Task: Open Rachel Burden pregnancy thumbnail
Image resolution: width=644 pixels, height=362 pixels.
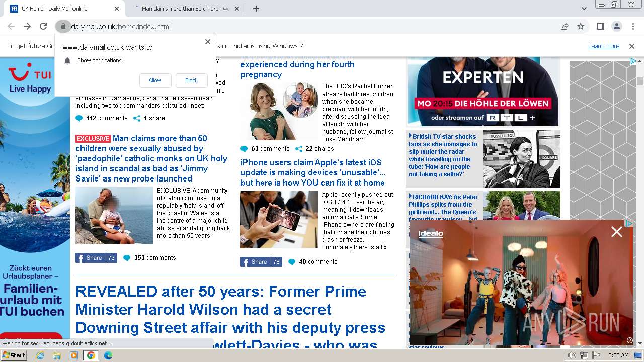Action: point(279,111)
